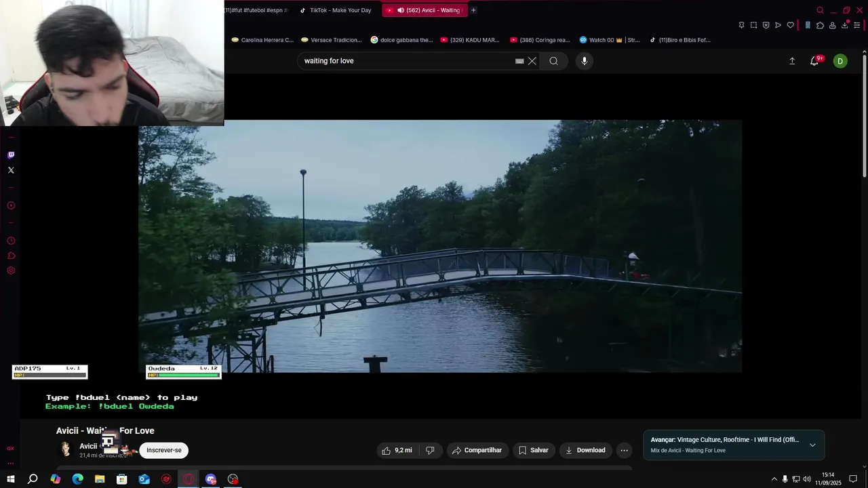Open Outlook from the taskbar

(x=144, y=479)
